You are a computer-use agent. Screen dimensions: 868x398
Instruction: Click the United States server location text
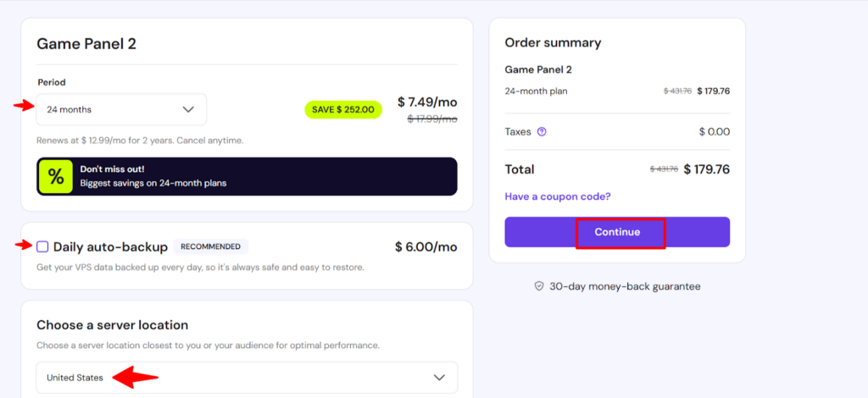75,378
